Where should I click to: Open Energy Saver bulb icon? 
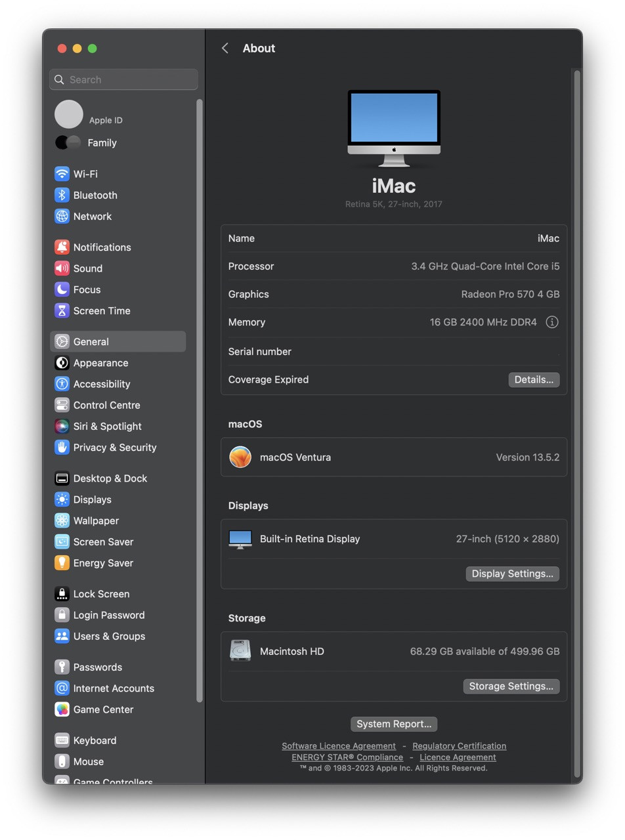(x=62, y=562)
